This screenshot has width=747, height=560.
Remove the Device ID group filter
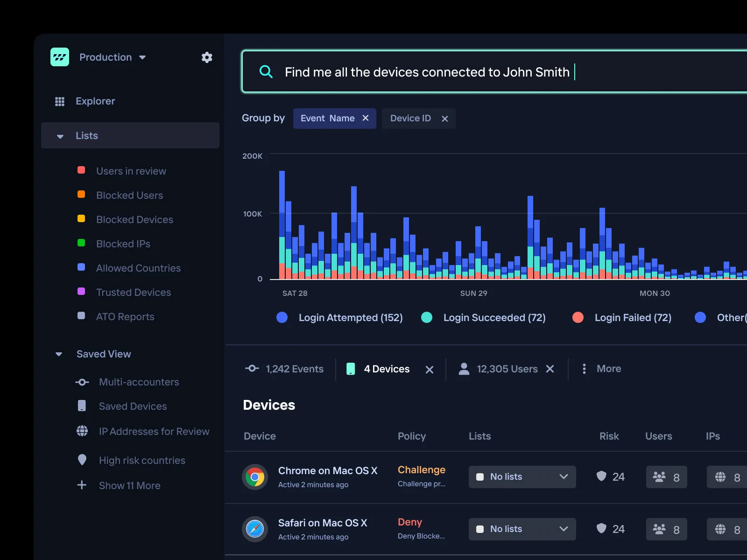click(x=445, y=119)
